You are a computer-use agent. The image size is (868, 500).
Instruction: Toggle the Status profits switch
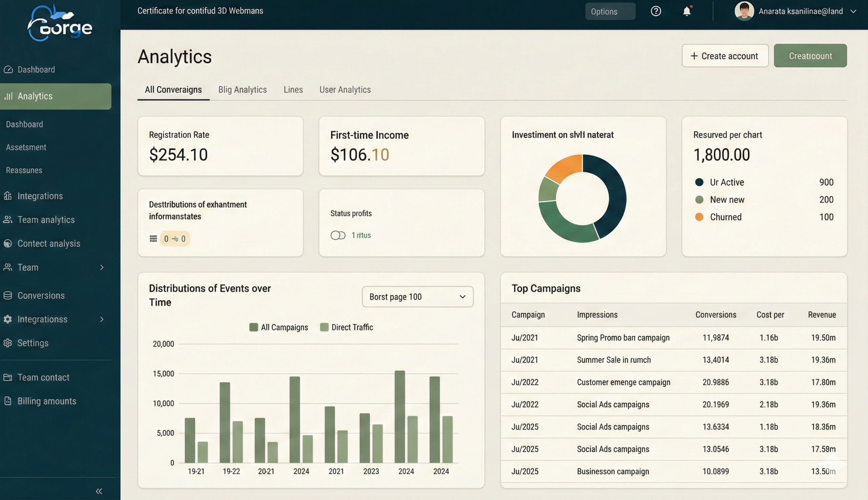(x=338, y=235)
